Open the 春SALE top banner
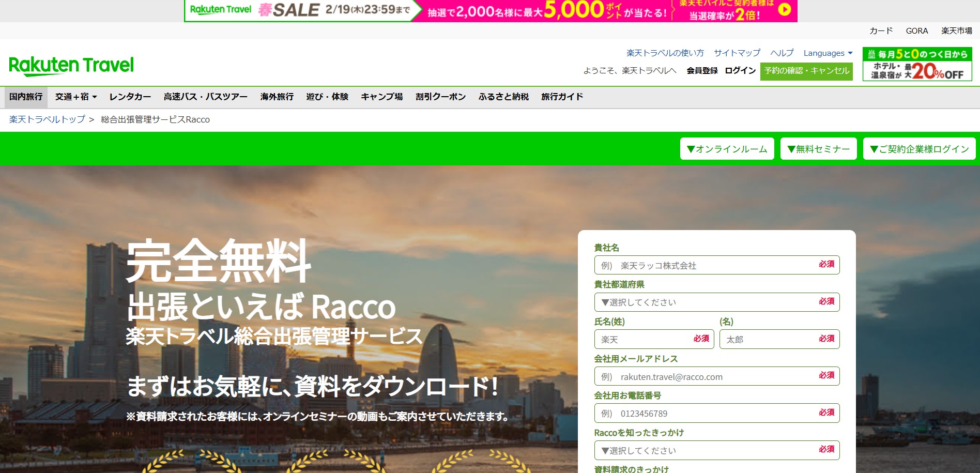 pyautogui.click(x=491, y=11)
